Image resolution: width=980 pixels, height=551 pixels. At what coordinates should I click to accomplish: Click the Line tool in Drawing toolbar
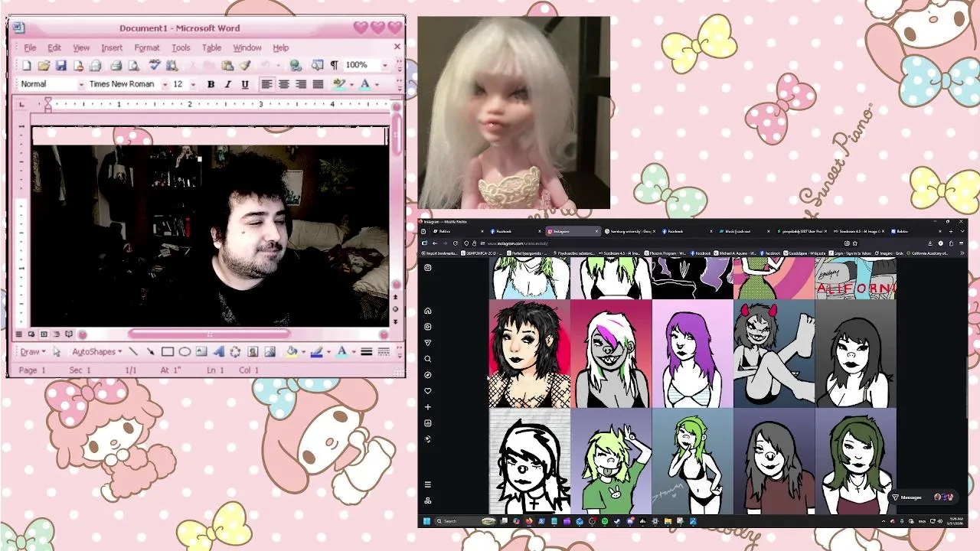coord(133,352)
